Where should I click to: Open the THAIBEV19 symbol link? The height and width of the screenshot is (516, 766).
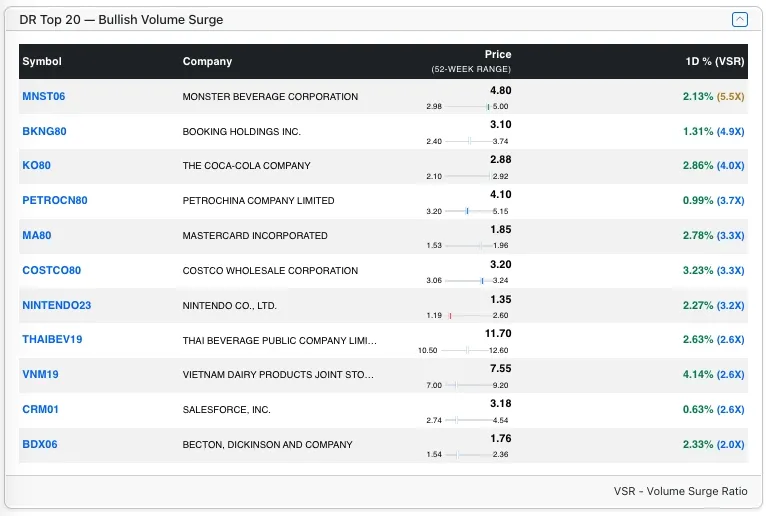click(x=52, y=340)
